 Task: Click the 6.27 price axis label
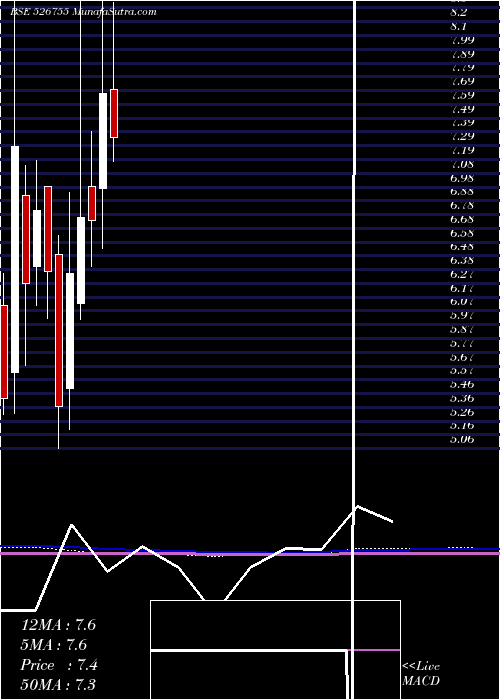pos(462,275)
